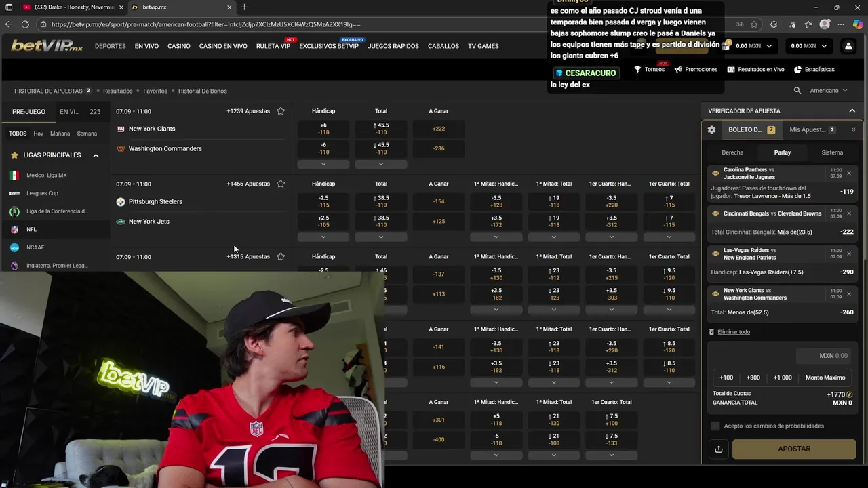The image size is (868, 488).
Task: Select Leagues Cup league
Action: pyautogui.click(x=56, y=193)
